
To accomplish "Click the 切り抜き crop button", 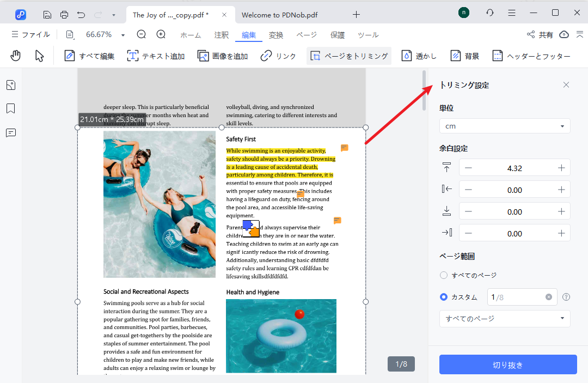I will (x=508, y=364).
